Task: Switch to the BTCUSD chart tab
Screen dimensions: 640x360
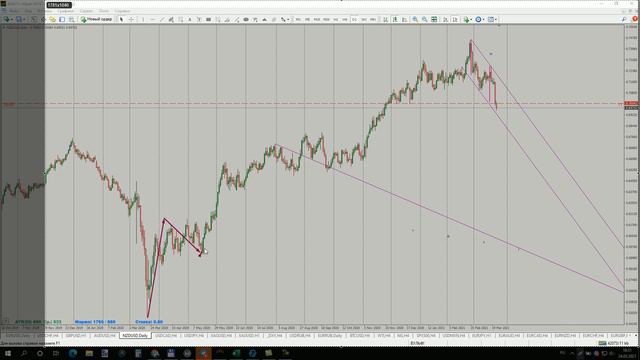Action: tap(359, 336)
